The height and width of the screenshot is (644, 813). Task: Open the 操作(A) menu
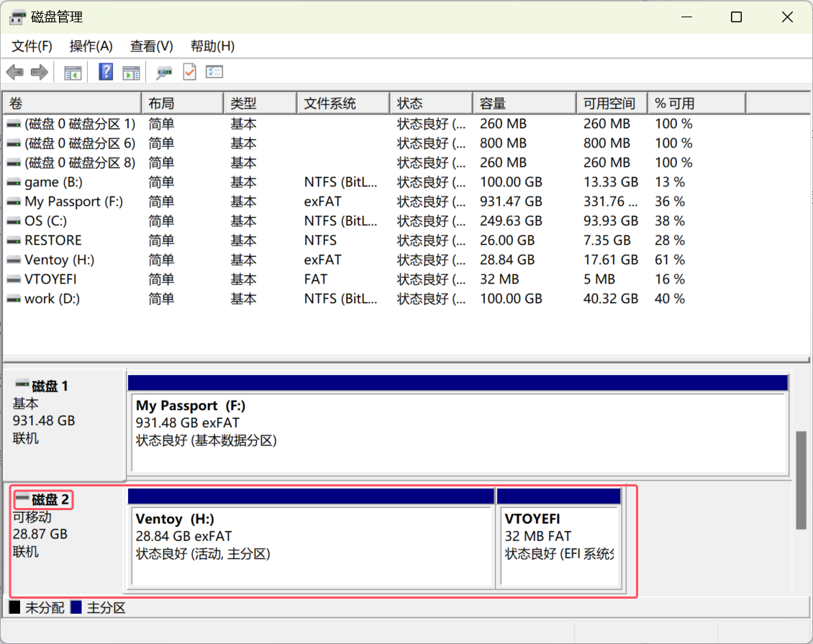[x=91, y=46]
